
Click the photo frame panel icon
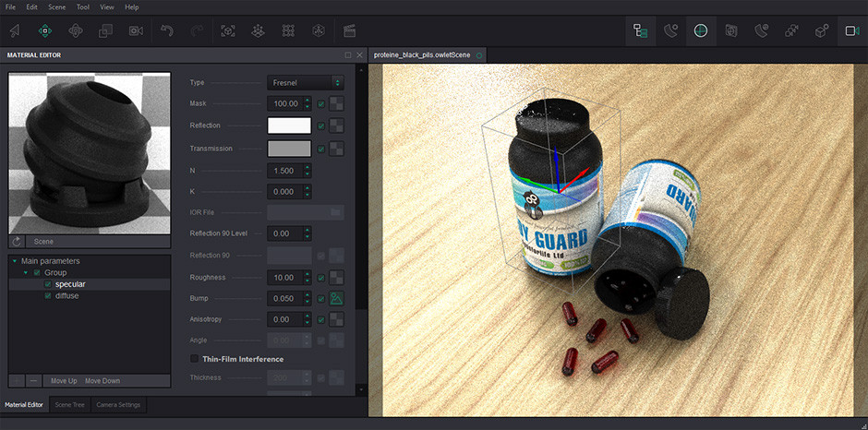pos(731,31)
